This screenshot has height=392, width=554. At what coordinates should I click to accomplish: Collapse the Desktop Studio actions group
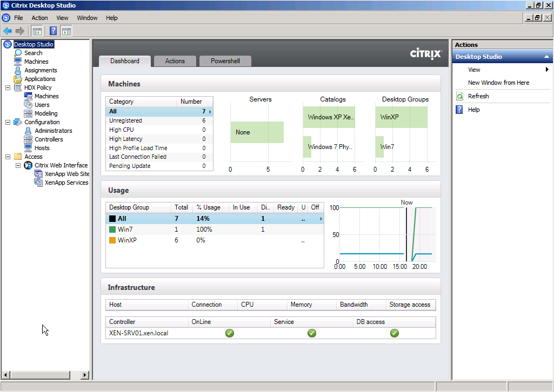coord(546,56)
